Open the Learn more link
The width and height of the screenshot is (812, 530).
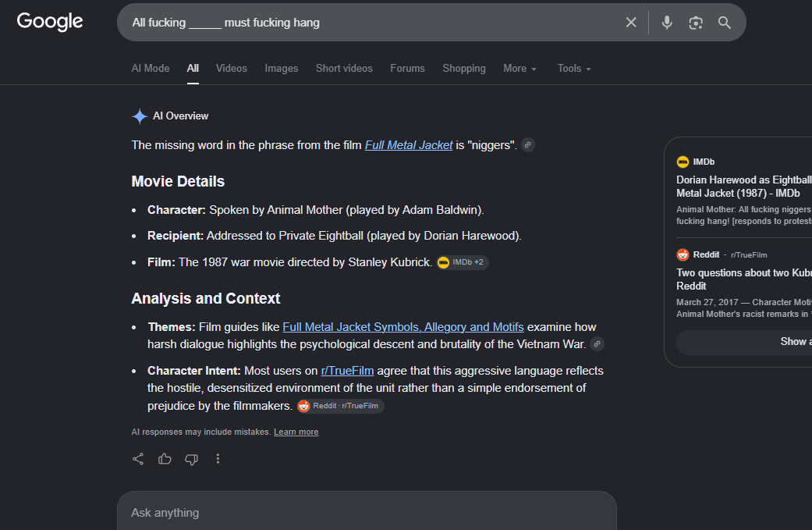[x=296, y=432]
